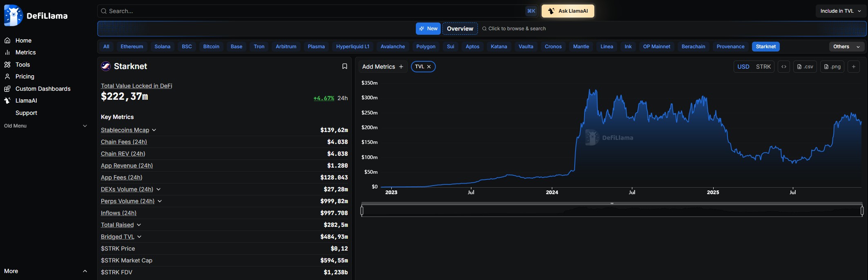The image size is (868, 280).
Task: Download the chart as .csv
Action: tap(805, 67)
